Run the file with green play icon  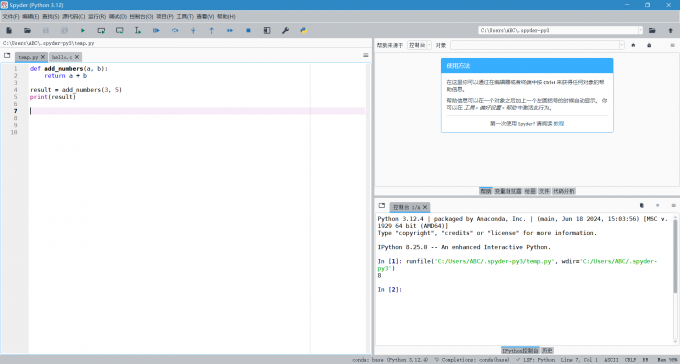pyautogui.click(x=83, y=30)
